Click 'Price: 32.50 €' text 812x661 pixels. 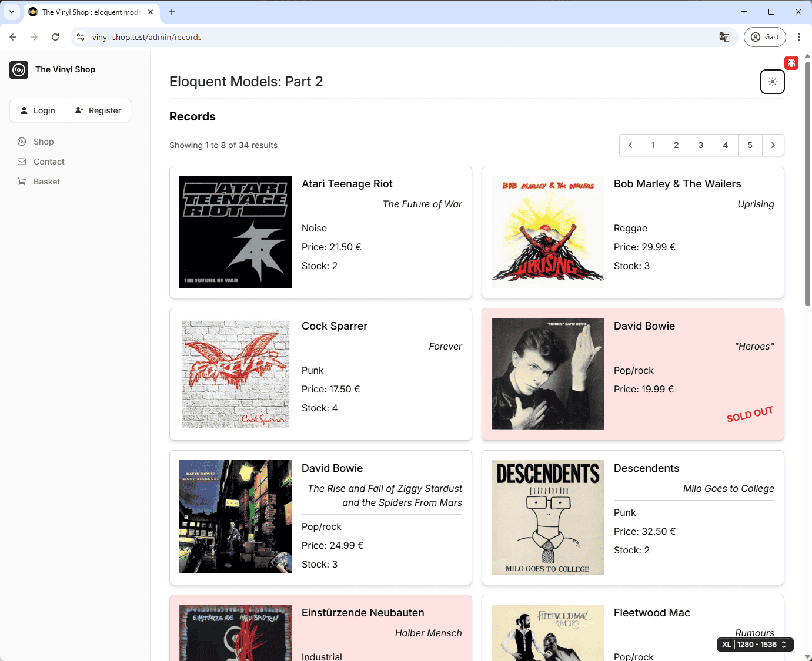tap(644, 531)
